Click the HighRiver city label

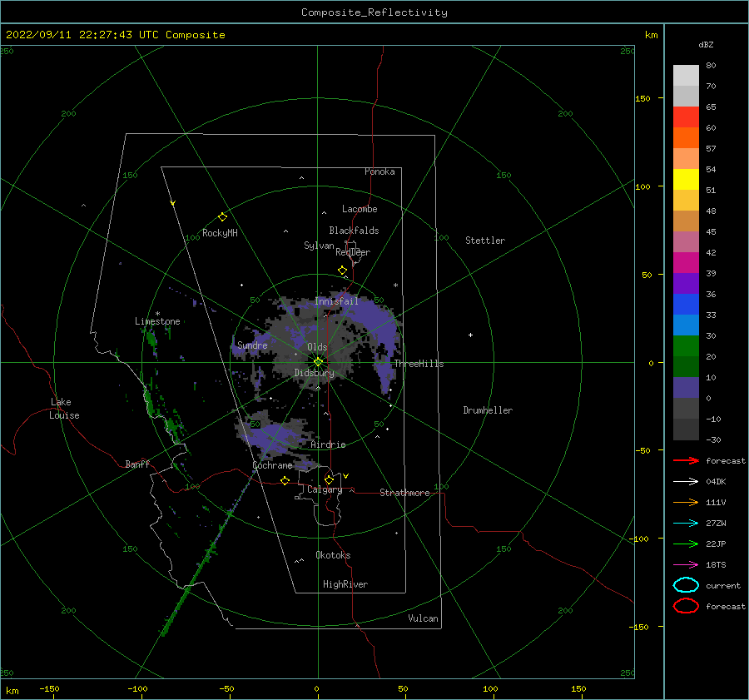(345, 584)
